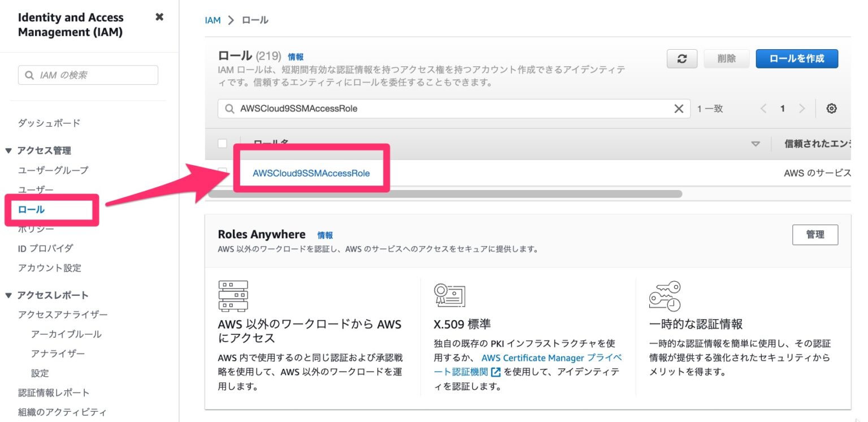Open ID プロバイダ page

pos(46,248)
